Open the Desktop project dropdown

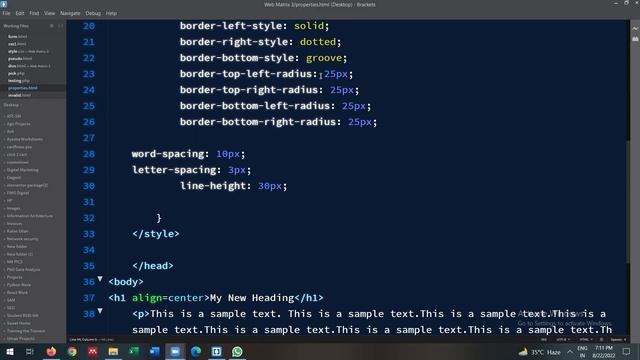click(12, 105)
